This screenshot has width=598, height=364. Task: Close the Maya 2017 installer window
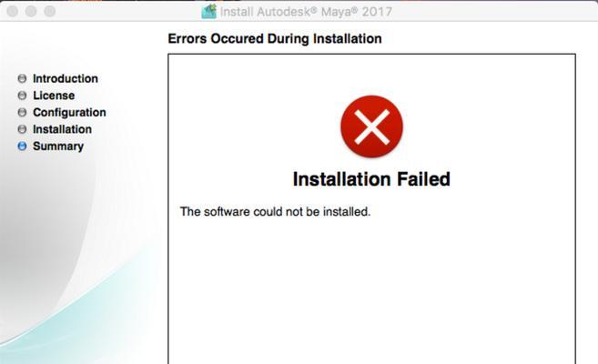(x=13, y=12)
